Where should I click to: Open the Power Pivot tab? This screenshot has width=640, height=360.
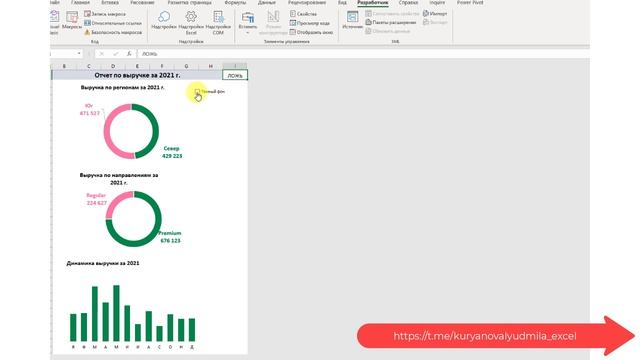pos(470,3)
